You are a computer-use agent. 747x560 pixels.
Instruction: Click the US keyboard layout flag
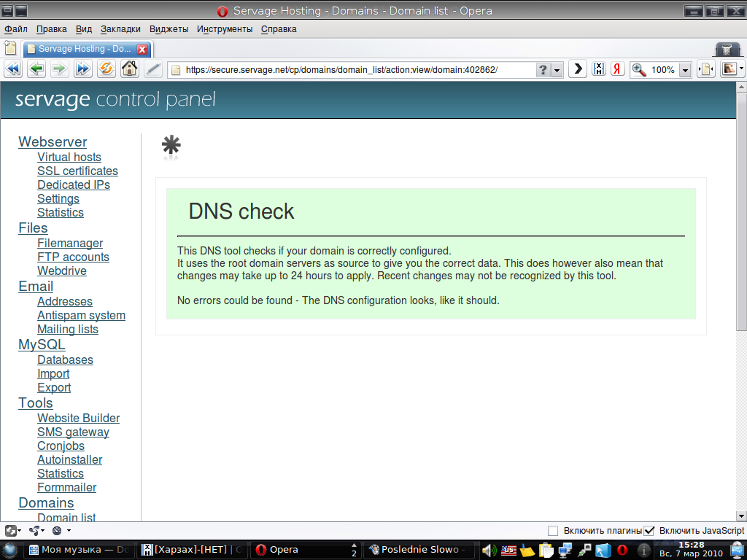[x=508, y=551]
